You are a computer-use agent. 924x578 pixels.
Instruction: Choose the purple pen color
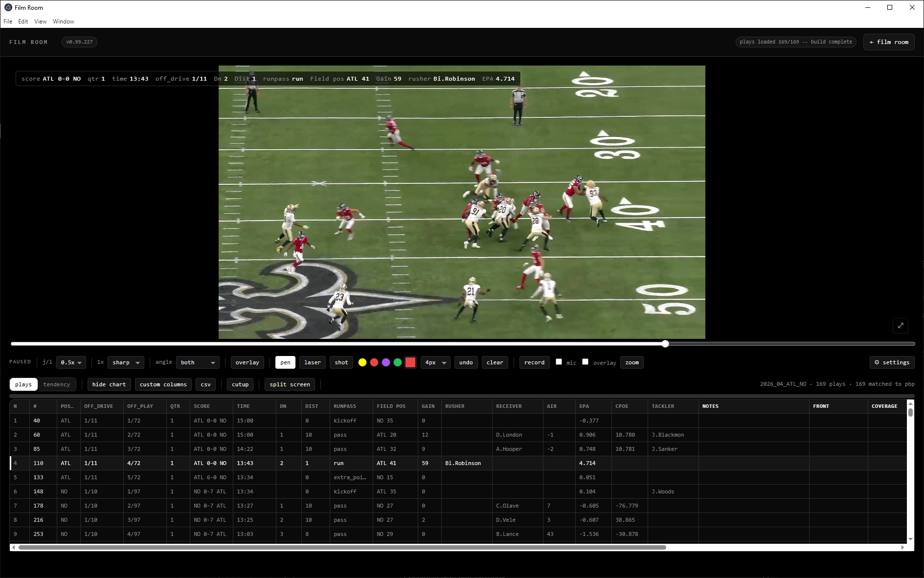(x=386, y=362)
